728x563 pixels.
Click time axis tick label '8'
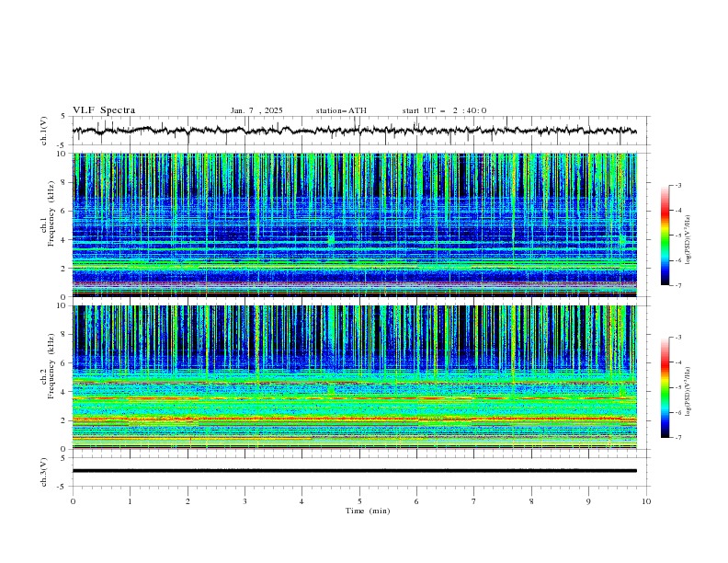pos(531,501)
